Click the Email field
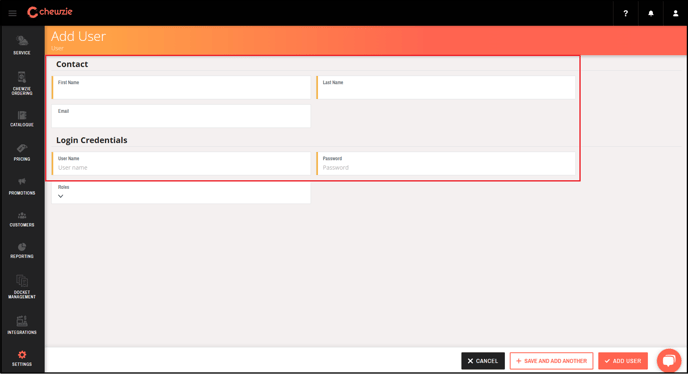Screen dimensions: 688x374 (x=181, y=116)
